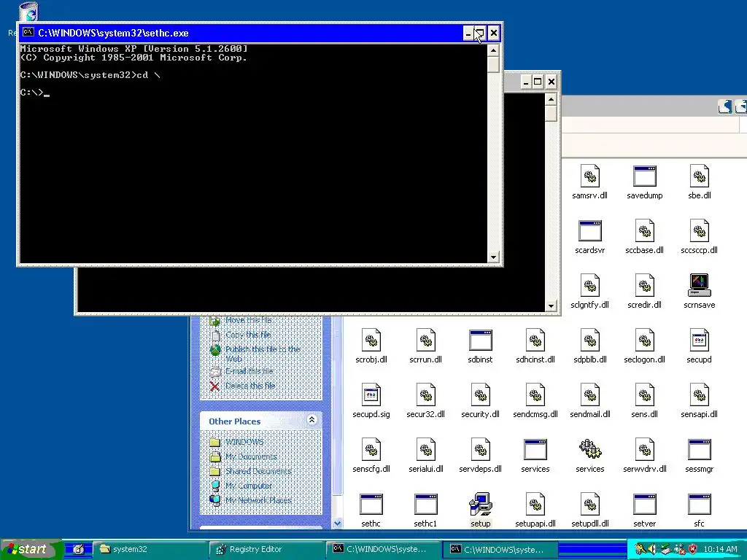This screenshot has width=747, height=560.
Task: Open Shared Documents link
Action: (x=258, y=472)
